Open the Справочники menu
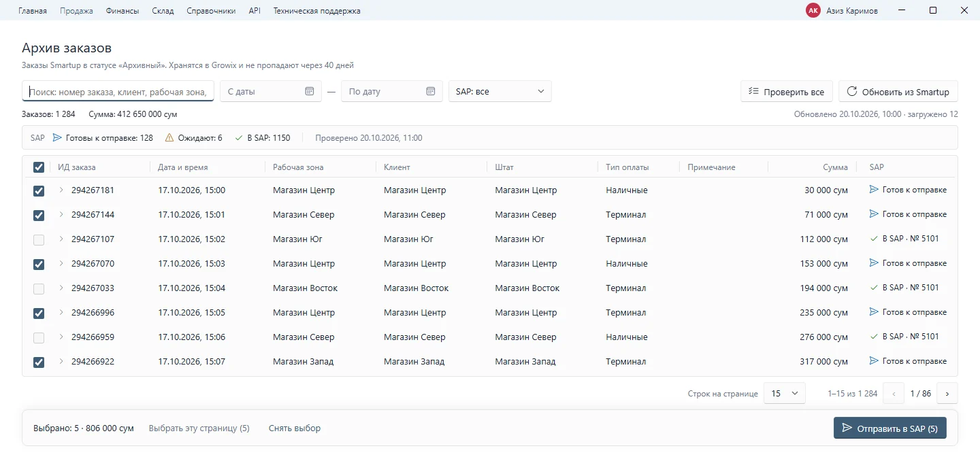Viewport: 980px width, 457px height. (211, 11)
